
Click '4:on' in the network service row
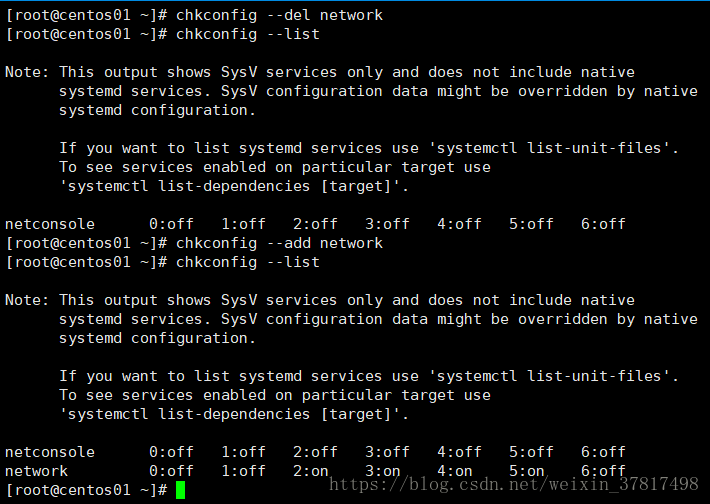(x=455, y=471)
